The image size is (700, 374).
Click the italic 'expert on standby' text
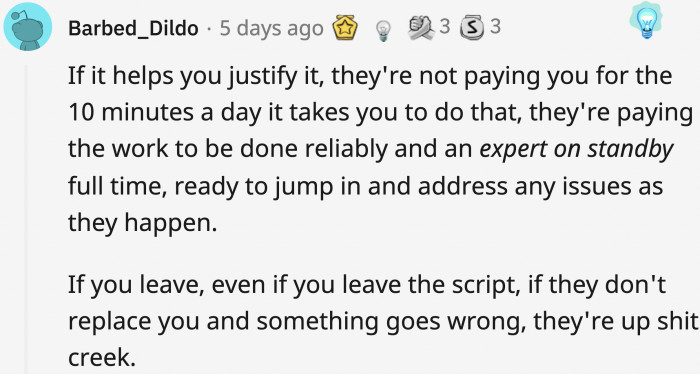(576, 149)
